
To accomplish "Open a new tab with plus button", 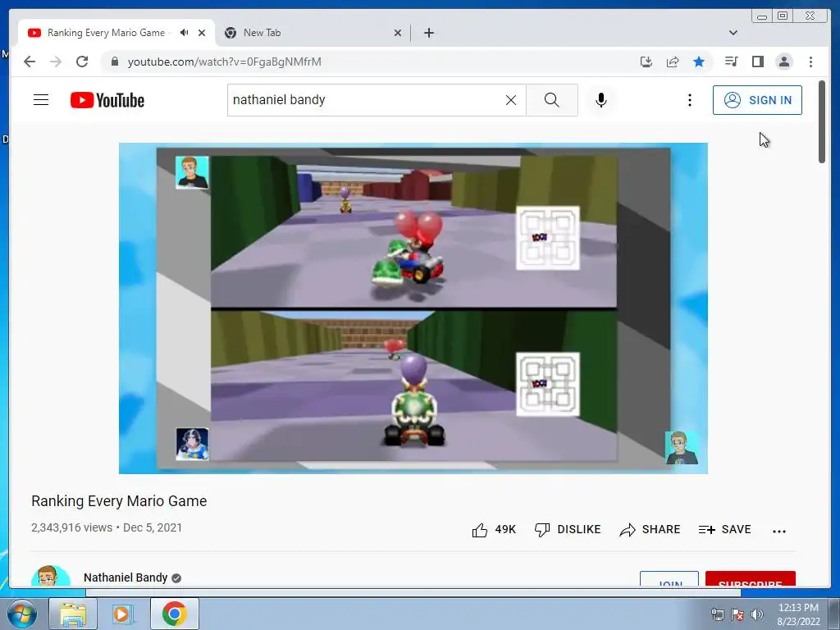I will [x=428, y=33].
